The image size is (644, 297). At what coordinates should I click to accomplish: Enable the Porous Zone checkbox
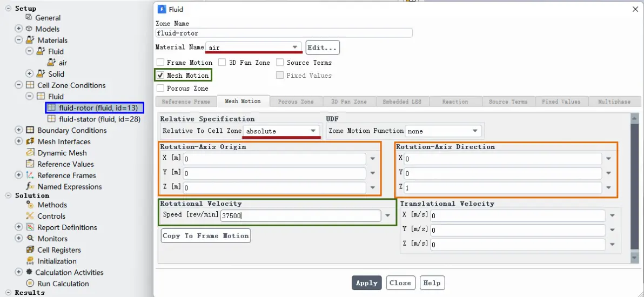tap(160, 89)
